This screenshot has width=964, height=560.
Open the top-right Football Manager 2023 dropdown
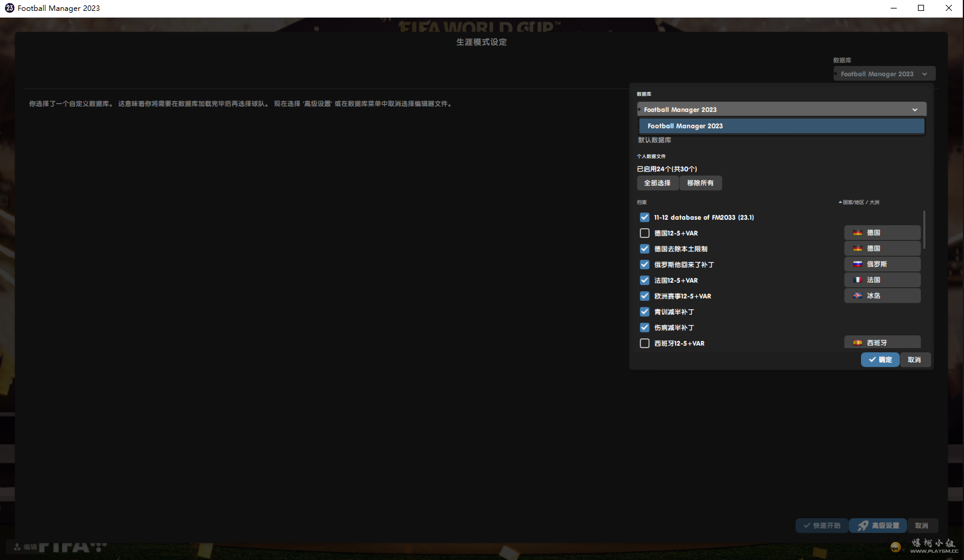click(884, 74)
